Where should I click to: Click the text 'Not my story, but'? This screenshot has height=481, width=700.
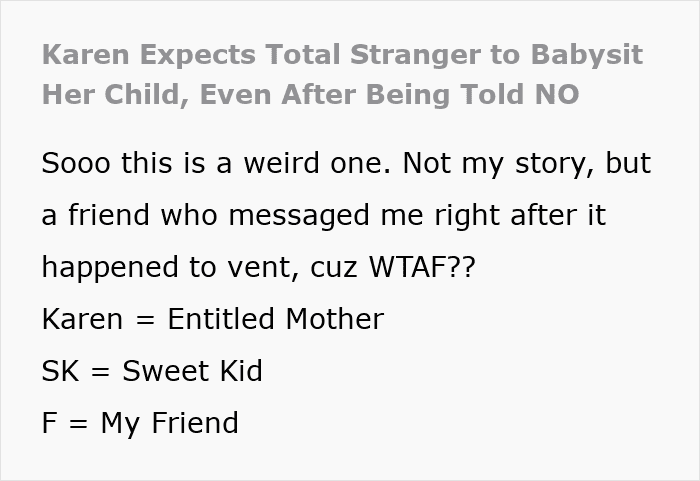[x=527, y=164]
